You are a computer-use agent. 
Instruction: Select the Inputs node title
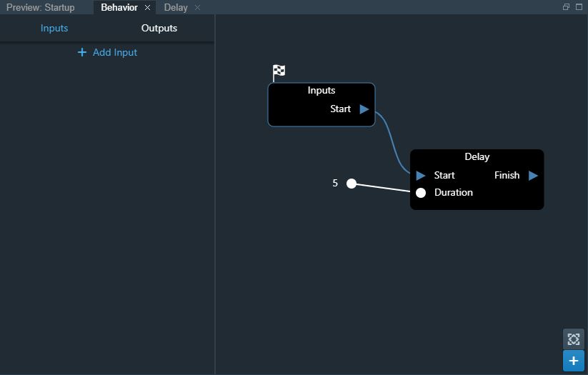click(322, 90)
